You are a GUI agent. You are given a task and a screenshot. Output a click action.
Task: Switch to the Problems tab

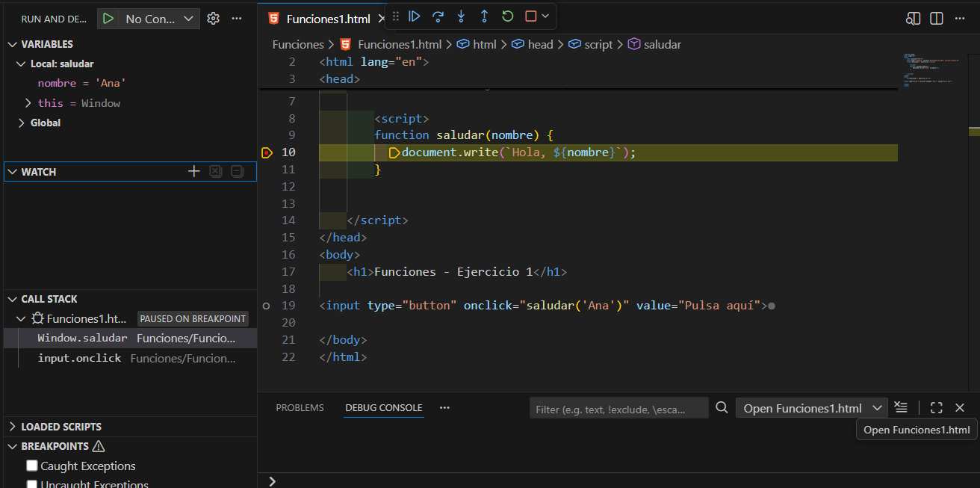(x=300, y=408)
